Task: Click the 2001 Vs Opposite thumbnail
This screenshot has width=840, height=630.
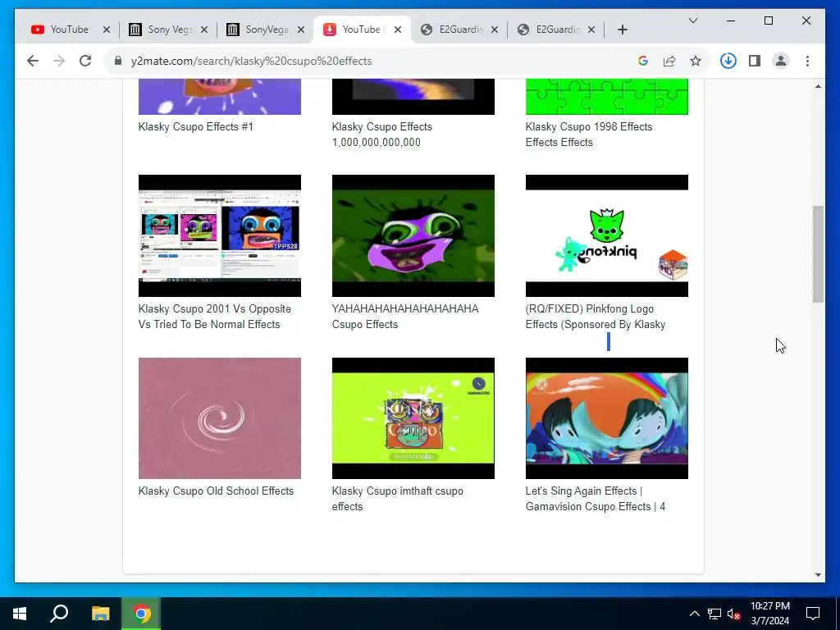Action: (220, 235)
